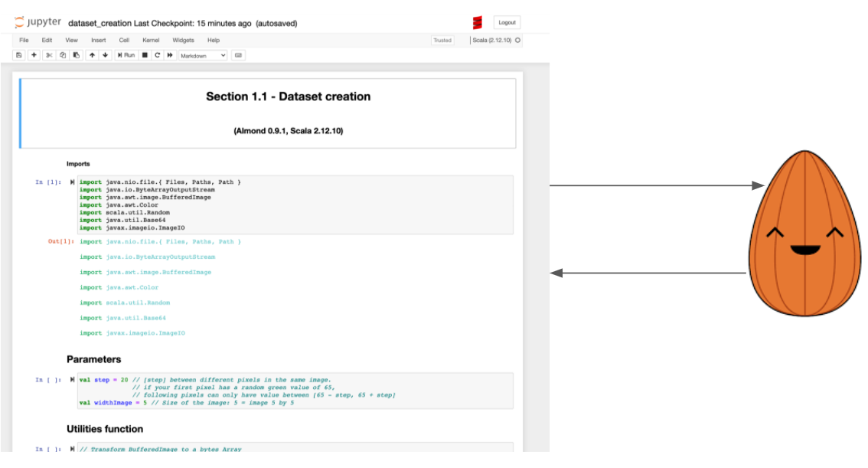Click the Imports markdown label
Viewport: 868px width, 468px height.
[x=78, y=164]
